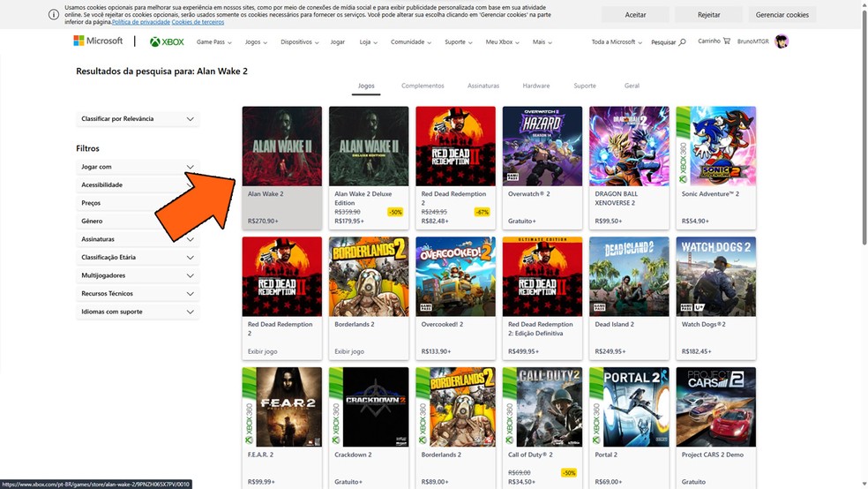This screenshot has width=868, height=489.
Task: Open the Microsoft logo link
Action: [98, 41]
